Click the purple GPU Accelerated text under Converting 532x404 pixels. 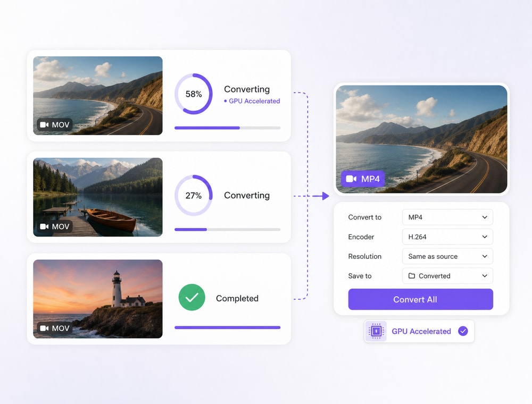point(254,101)
